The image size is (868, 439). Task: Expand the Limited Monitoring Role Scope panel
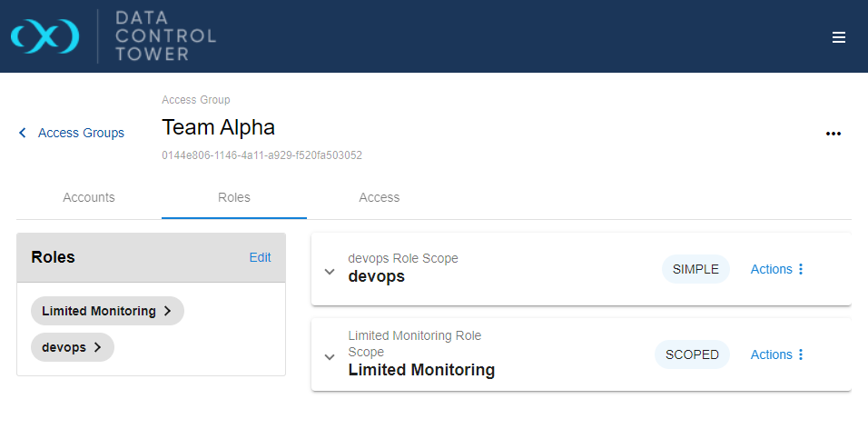(330, 356)
